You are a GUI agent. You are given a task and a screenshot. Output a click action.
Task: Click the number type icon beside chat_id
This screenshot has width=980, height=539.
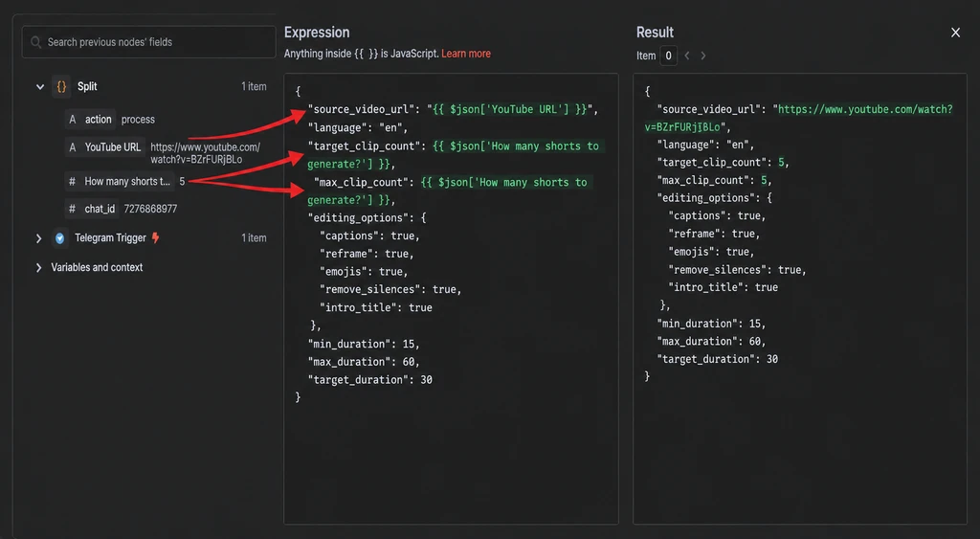point(73,209)
